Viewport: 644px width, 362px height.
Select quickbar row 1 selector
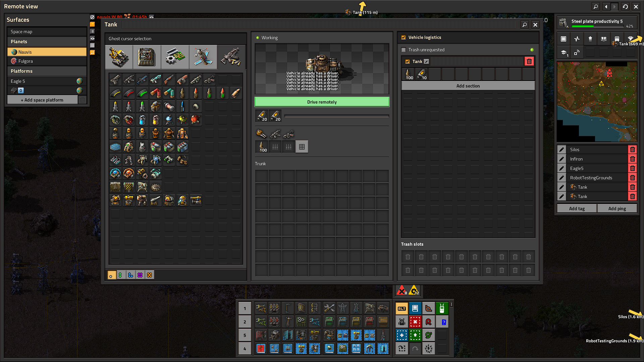245,308
